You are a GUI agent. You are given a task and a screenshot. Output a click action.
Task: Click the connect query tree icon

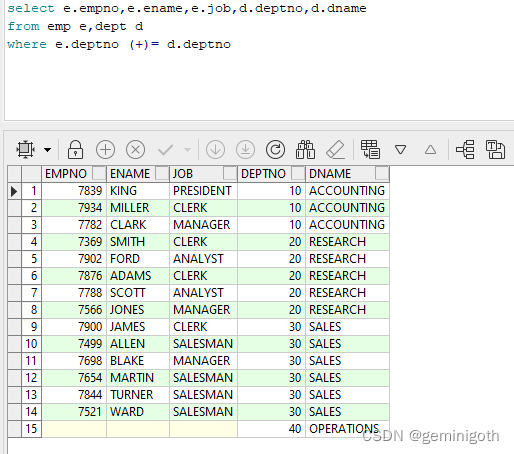[x=465, y=149]
